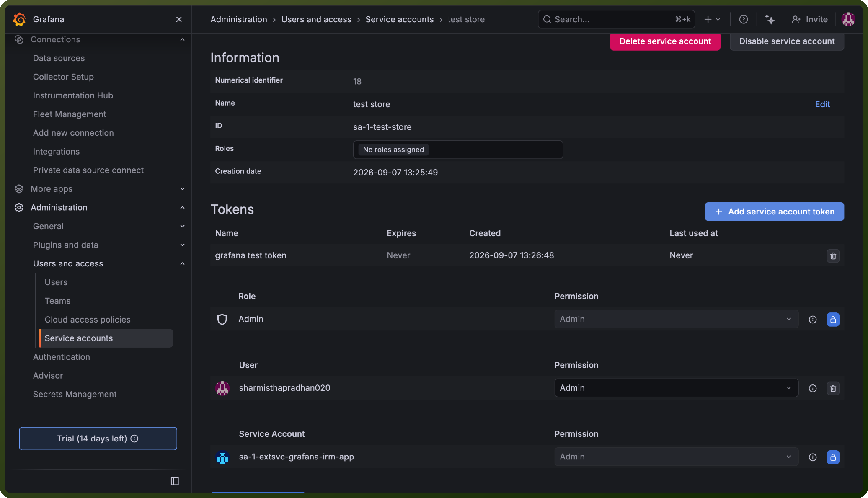Delete the grafana test token trash icon
This screenshot has height=498, width=868.
click(833, 256)
